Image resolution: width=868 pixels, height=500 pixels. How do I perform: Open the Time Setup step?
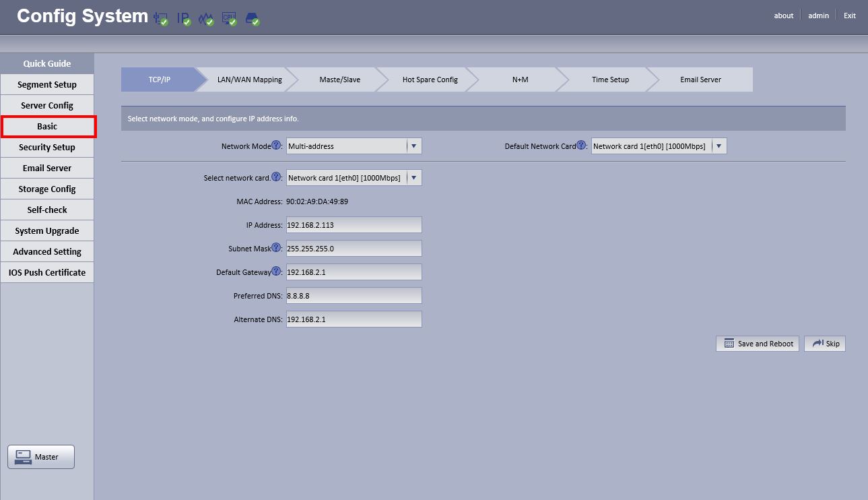point(610,80)
